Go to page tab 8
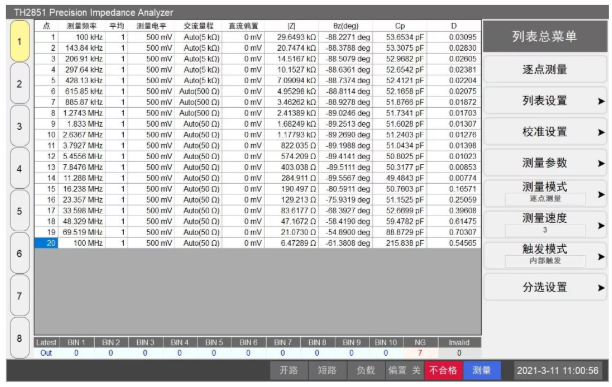Image resolution: width=612 pixels, height=387 pixels. [x=20, y=338]
